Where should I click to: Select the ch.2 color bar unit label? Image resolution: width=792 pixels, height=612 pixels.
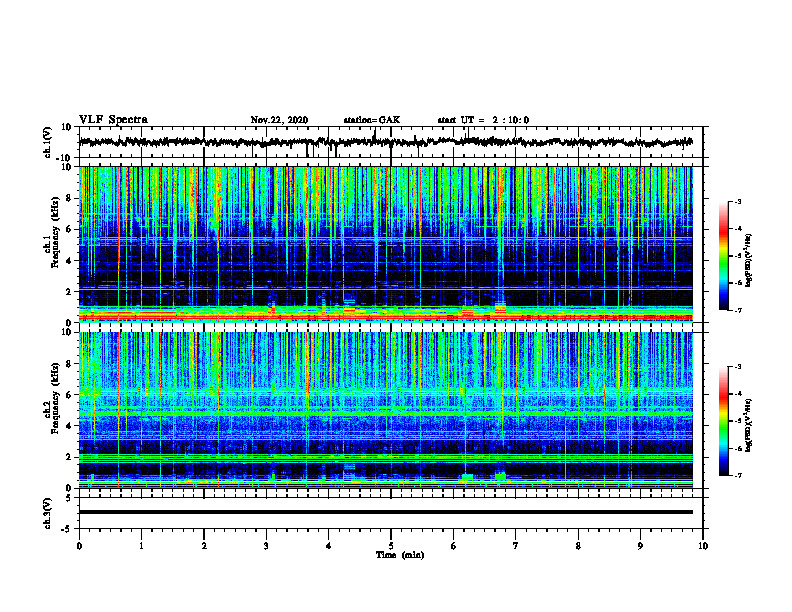click(749, 425)
